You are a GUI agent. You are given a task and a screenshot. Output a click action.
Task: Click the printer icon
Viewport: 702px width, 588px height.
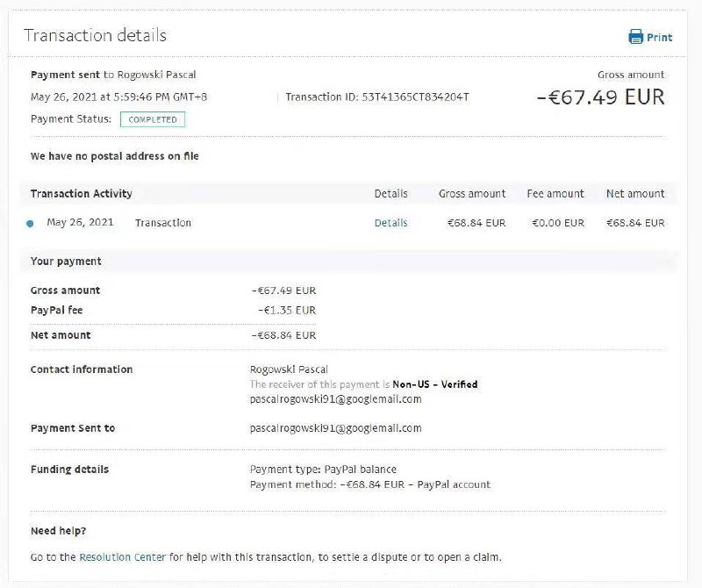(635, 37)
